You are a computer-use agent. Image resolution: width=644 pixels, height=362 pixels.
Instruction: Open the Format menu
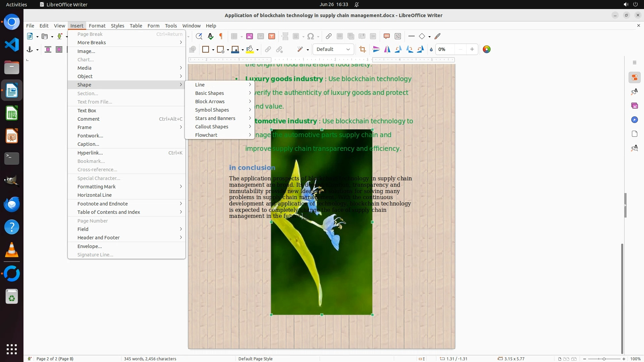pyautogui.click(x=97, y=25)
